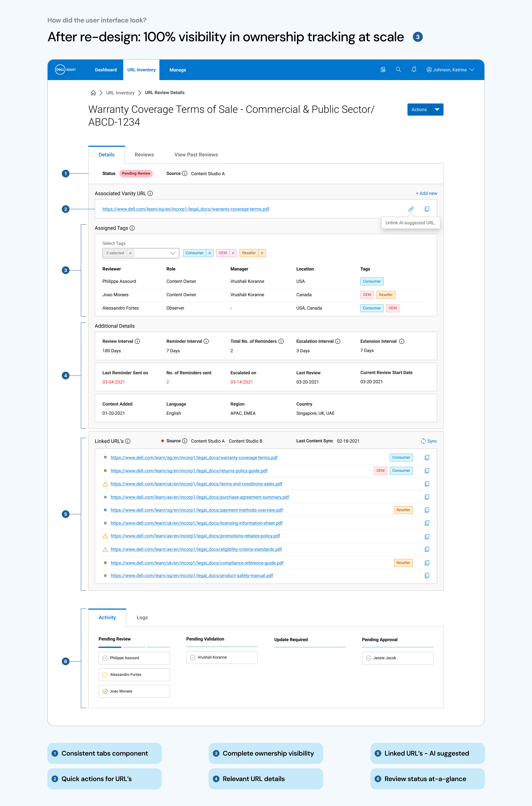Switch to the Reviews tab
The image size is (532, 806).
point(144,155)
